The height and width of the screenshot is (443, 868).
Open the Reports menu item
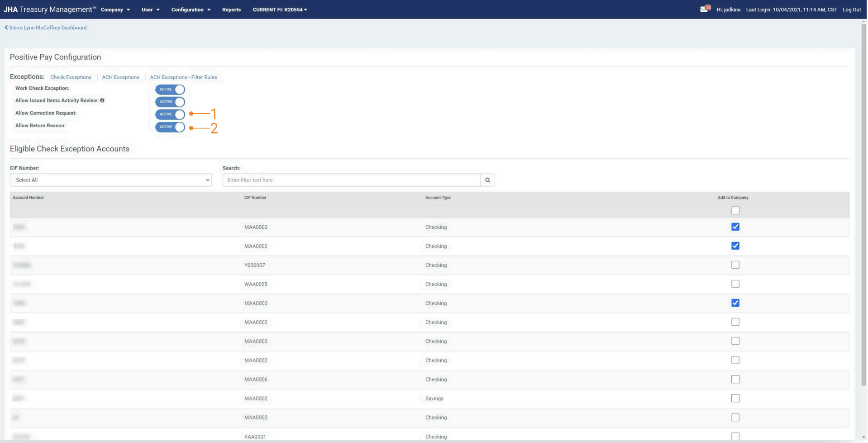[231, 10]
